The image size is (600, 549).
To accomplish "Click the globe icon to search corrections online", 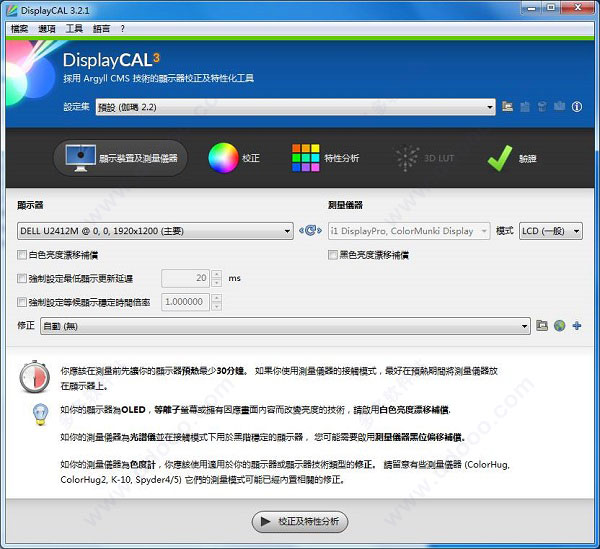I will click(x=559, y=326).
